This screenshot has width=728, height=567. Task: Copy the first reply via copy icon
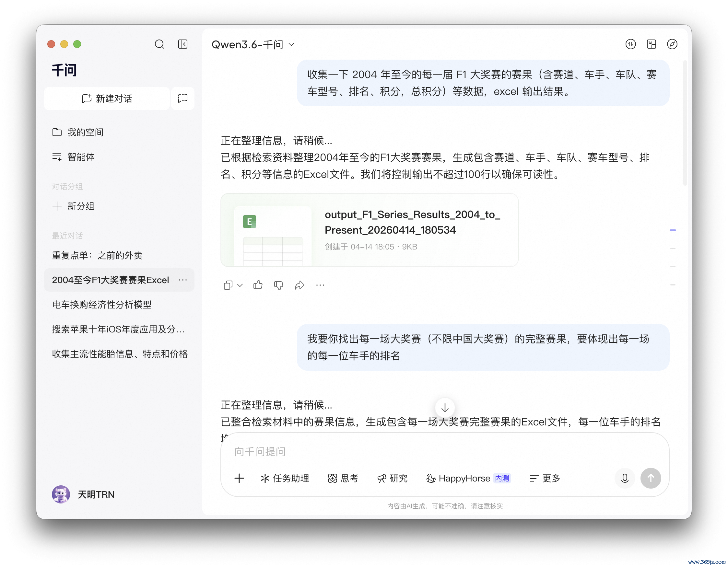pos(228,285)
